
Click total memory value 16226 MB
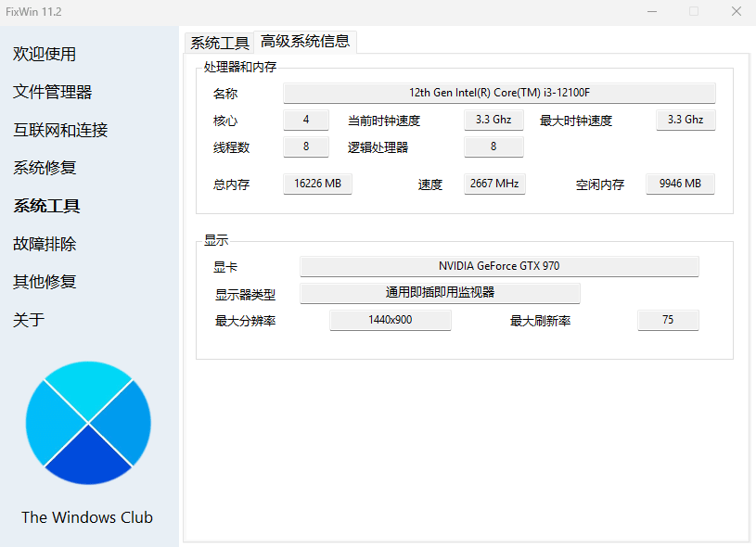(317, 184)
